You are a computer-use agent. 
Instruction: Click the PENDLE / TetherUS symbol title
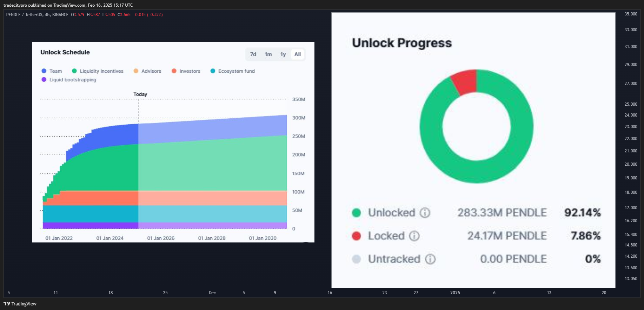(37, 15)
